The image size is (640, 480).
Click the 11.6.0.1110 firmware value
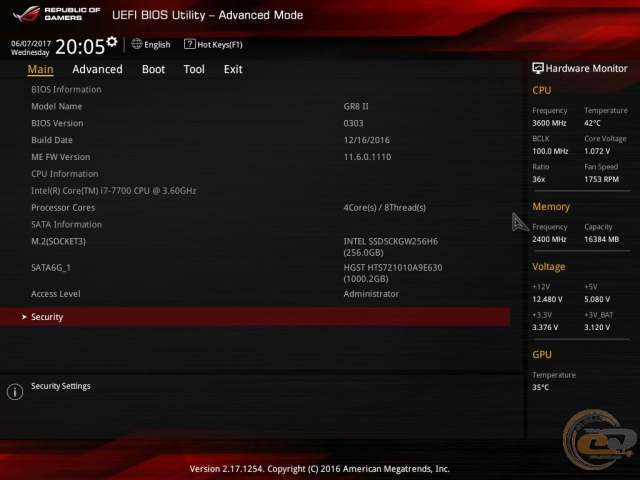pos(367,157)
